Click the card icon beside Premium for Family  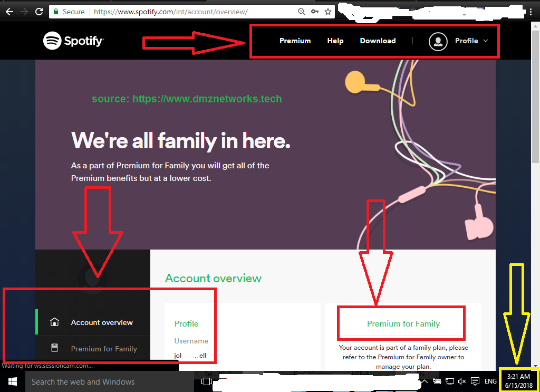54,348
